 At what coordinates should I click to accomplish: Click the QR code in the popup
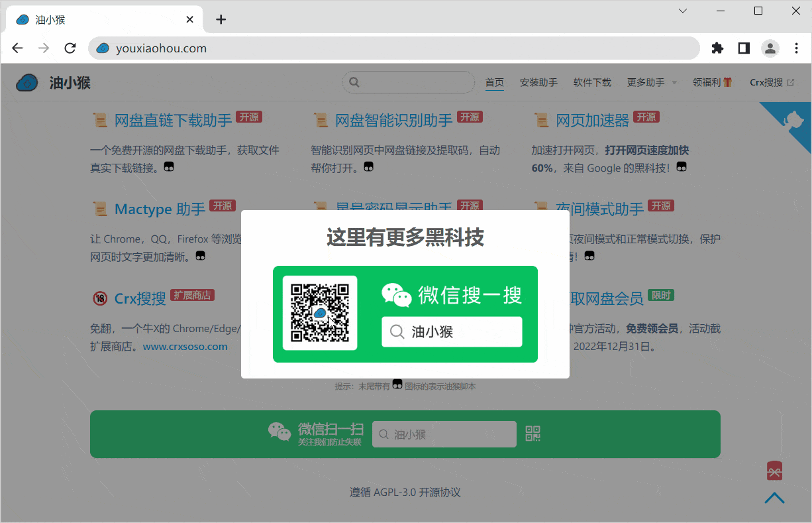point(320,313)
